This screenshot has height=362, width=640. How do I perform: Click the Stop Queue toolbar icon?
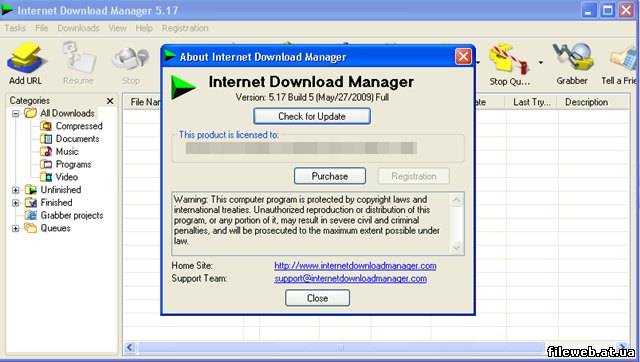point(509,59)
